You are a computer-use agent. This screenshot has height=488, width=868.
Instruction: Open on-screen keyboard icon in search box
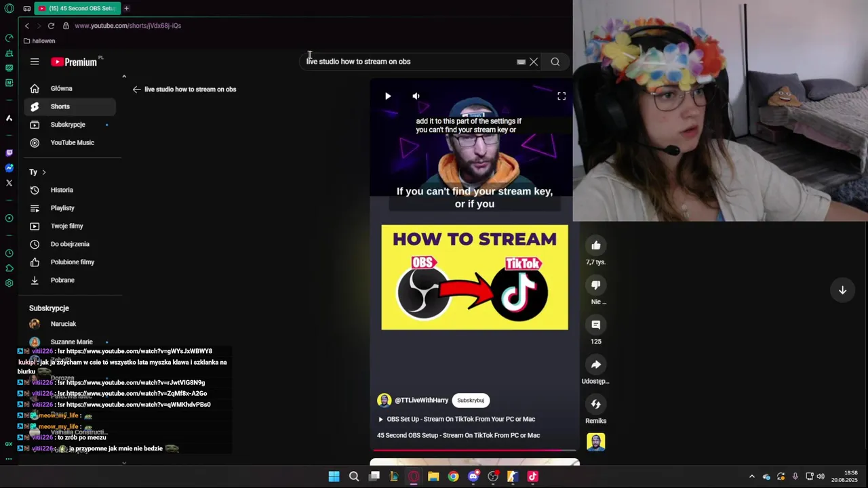521,62
